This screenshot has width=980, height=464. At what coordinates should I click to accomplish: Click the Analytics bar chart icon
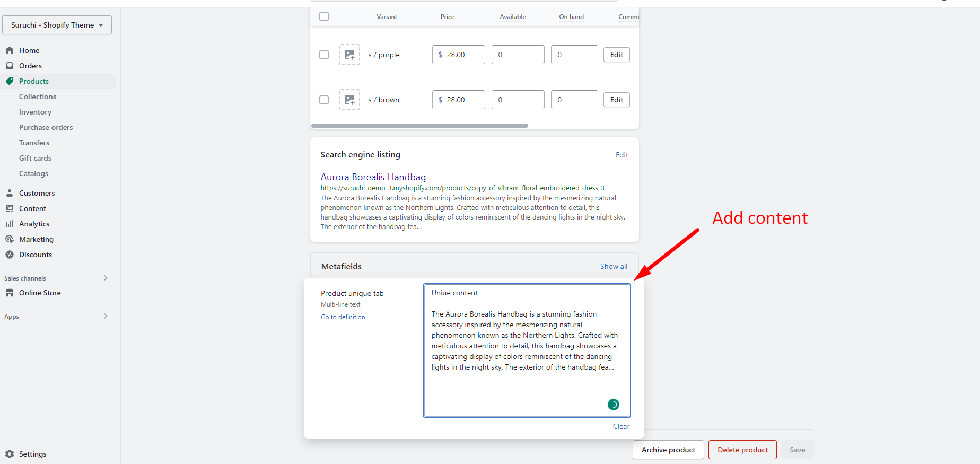pos(10,224)
